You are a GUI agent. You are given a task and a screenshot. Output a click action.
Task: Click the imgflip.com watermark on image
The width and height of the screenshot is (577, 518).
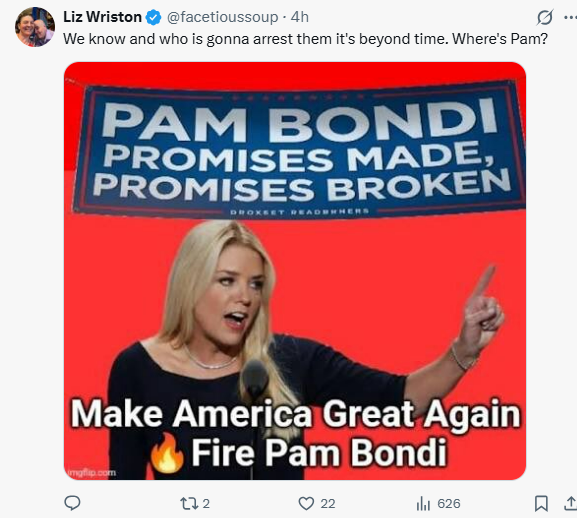pyautogui.click(x=91, y=472)
